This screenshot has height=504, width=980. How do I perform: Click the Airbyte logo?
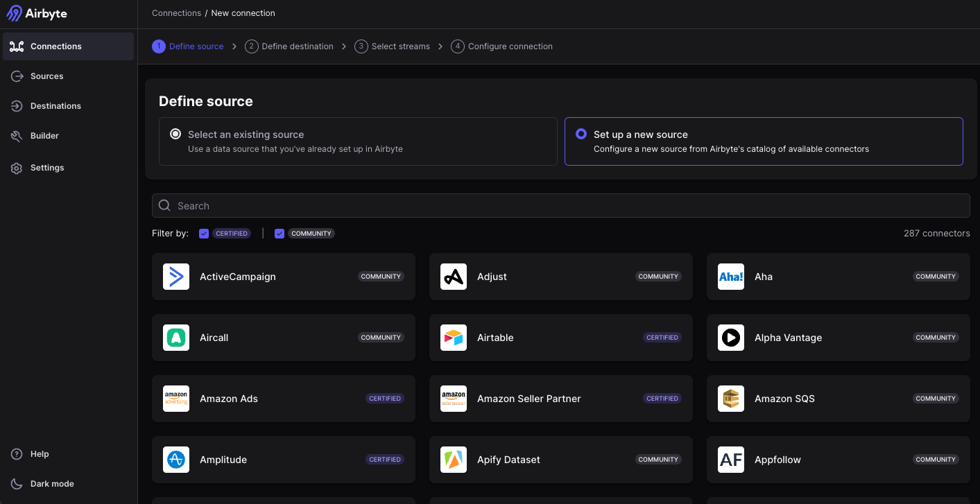click(36, 14)
